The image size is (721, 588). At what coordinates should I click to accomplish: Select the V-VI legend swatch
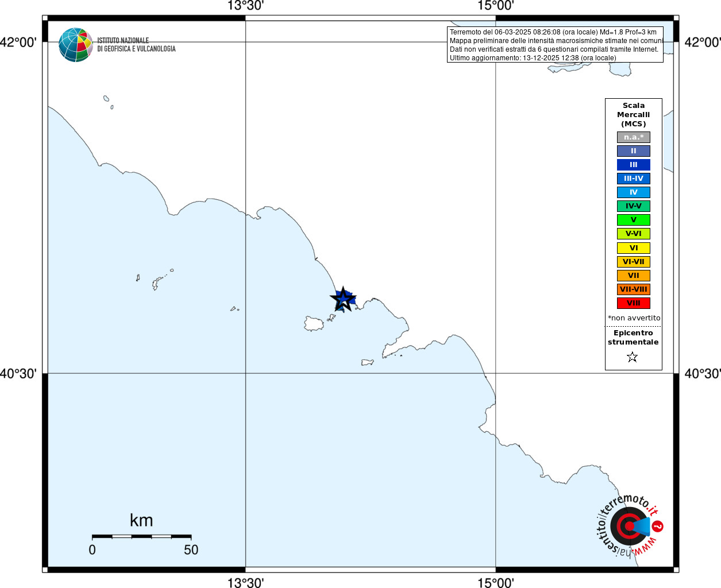point(634,234)
